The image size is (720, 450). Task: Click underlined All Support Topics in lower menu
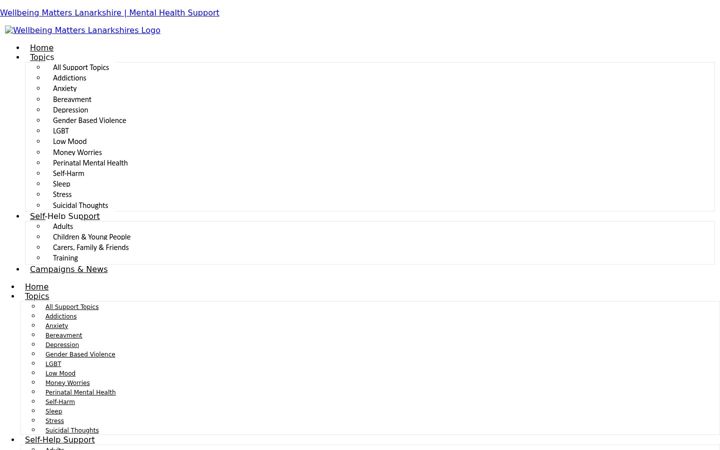pyautogui.click(x=72, y=307)
